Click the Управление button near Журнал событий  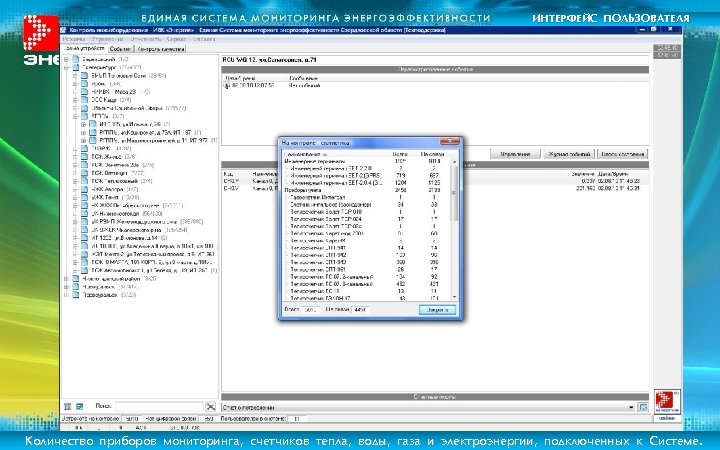515,154
